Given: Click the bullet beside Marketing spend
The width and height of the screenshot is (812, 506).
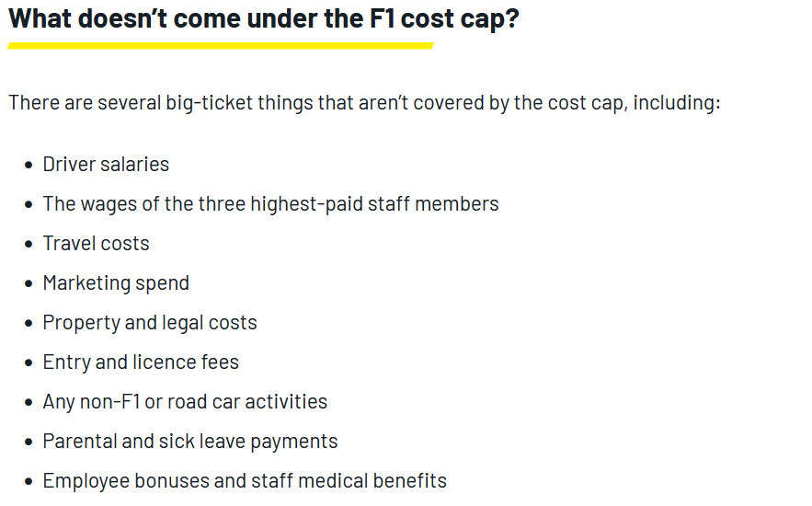Looking at the screenshot, I should click(x=29, y=283).
